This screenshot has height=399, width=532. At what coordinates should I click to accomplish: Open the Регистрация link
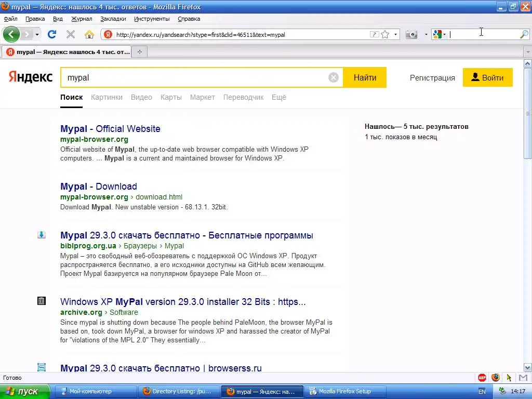(x=432, y=78)
